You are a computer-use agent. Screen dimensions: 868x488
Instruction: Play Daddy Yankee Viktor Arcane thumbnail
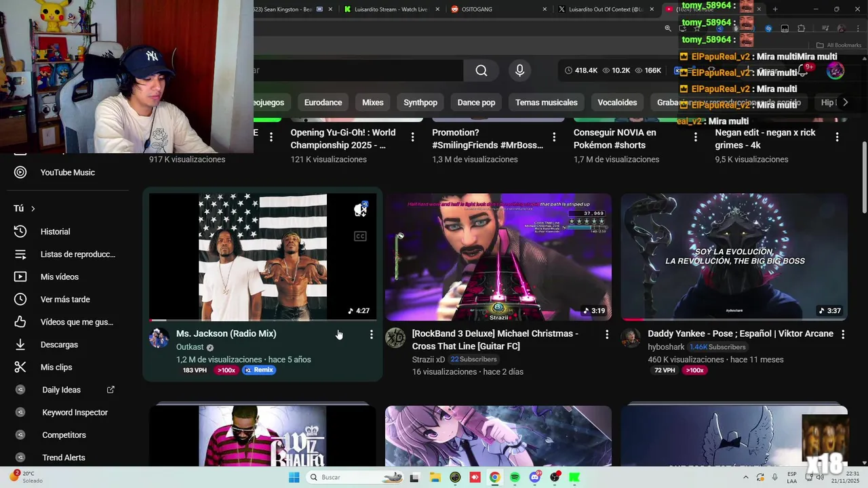[734, 257]
